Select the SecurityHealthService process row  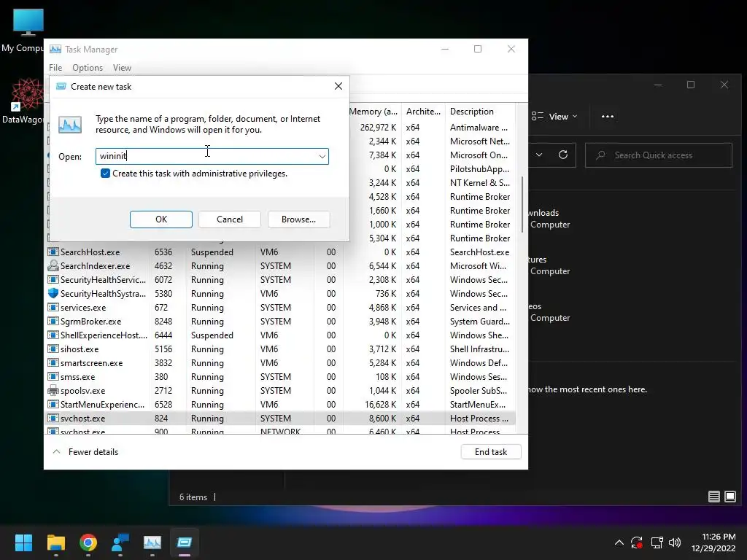281,279
